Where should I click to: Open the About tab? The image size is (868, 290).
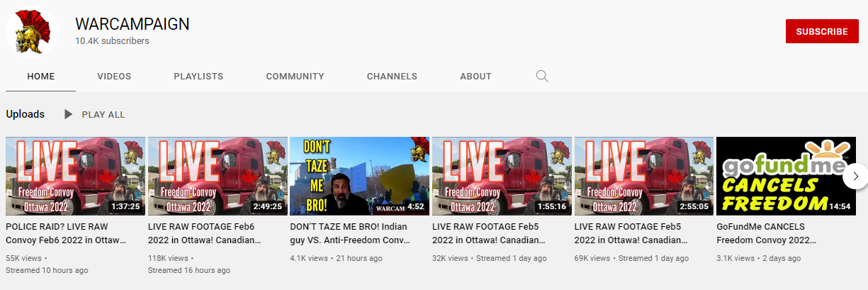pos(475,76)
